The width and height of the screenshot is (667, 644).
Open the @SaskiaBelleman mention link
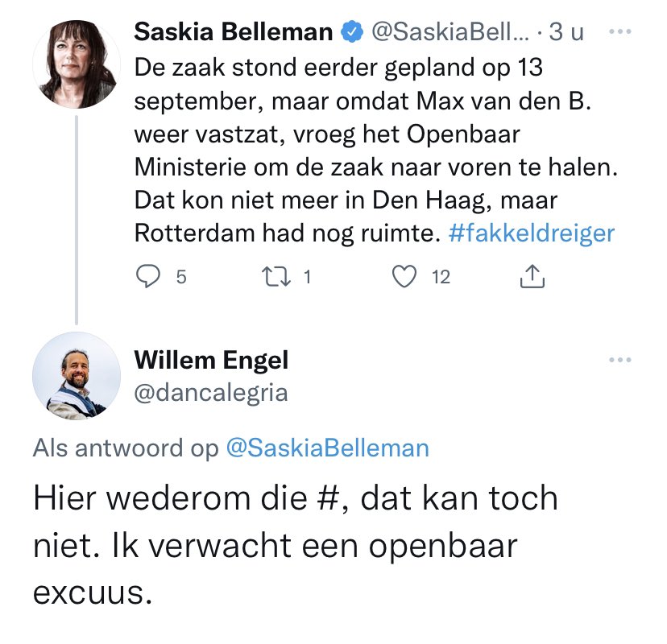[328, 448]
